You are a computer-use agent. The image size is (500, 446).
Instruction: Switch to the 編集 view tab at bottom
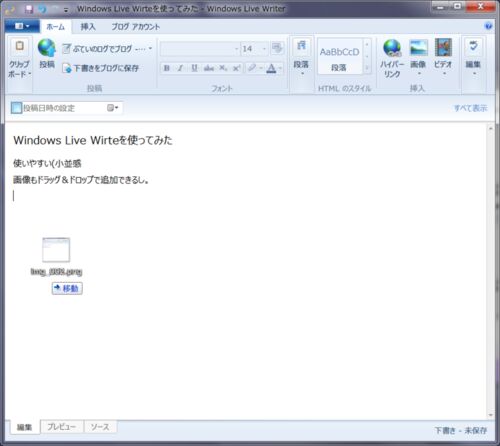pos(25,427)
